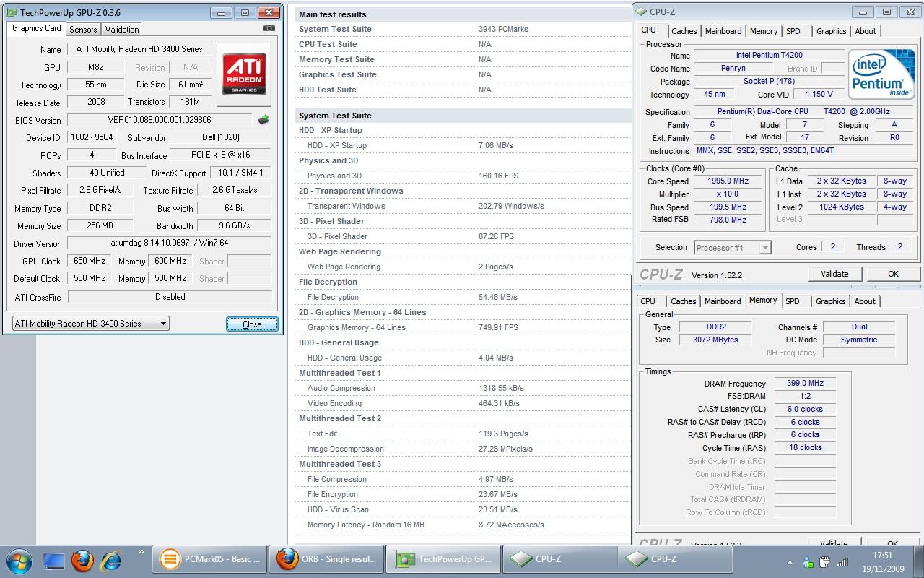Click the Instructions MMX, SSE field in CPU-Z
Screen dimensions: 924x578
click(x=803, y=151)
